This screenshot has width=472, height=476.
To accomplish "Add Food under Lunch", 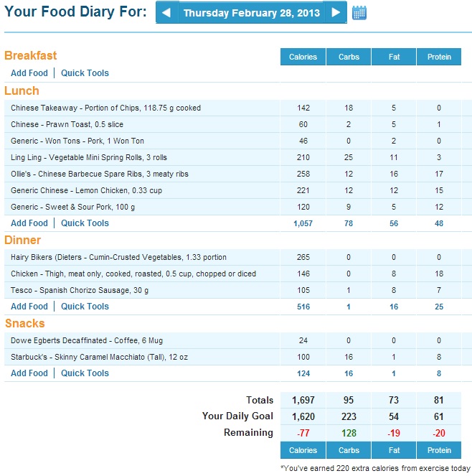I will (29, 223).
